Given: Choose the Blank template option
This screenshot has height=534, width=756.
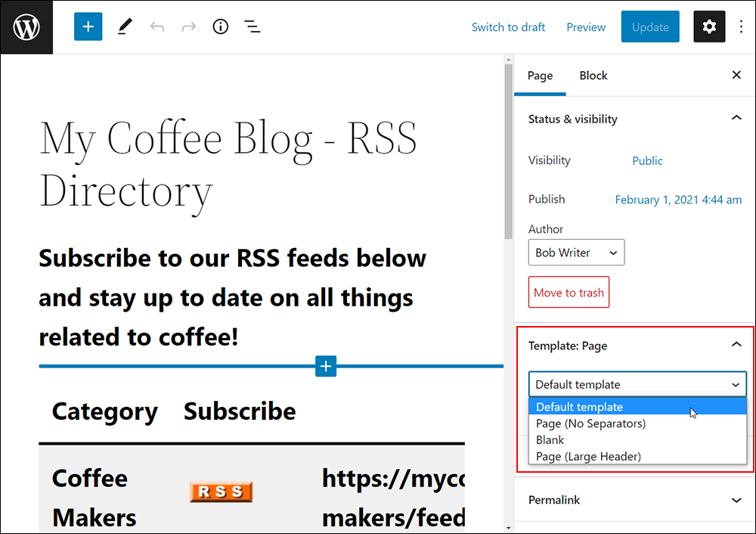Looking at the screenshot, I should tap(637, 440).
